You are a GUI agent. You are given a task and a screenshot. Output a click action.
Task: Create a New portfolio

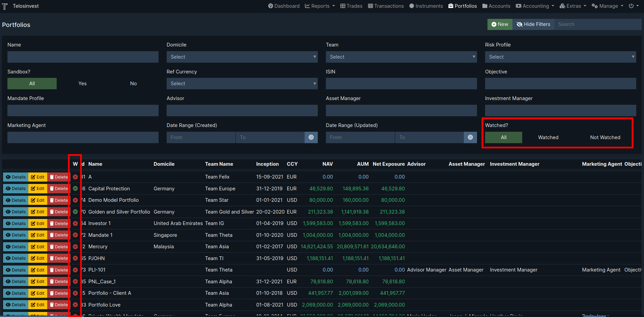(500, 24)
